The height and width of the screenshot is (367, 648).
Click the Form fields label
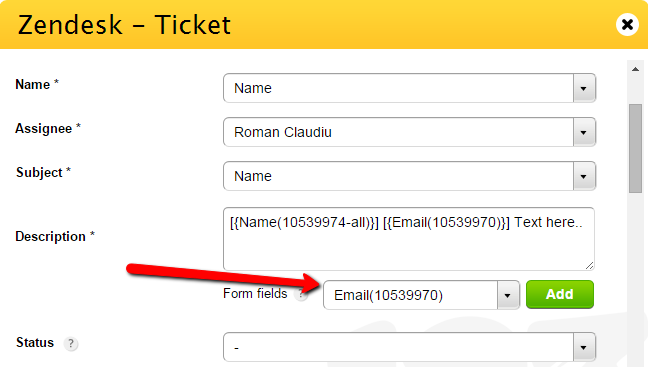coord(255,293)
